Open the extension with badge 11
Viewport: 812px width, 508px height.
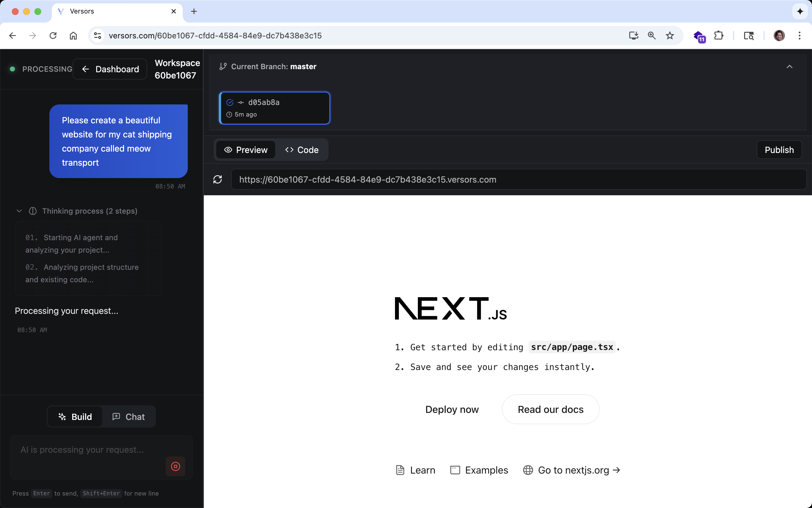tap(699, 36)
